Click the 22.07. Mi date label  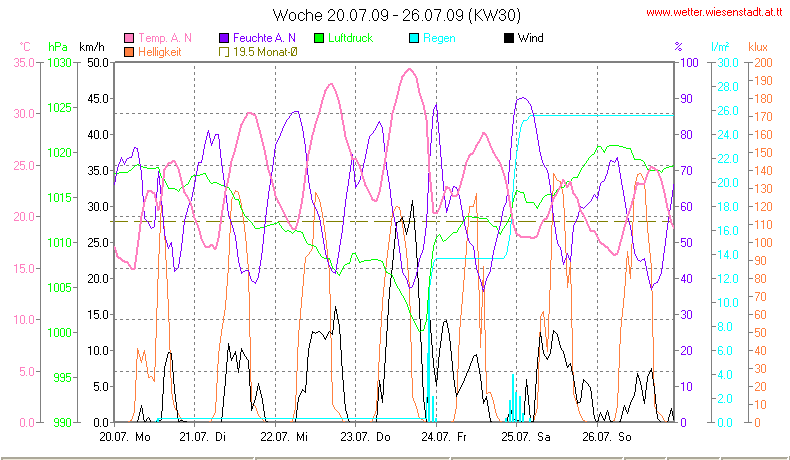point(284,437)
